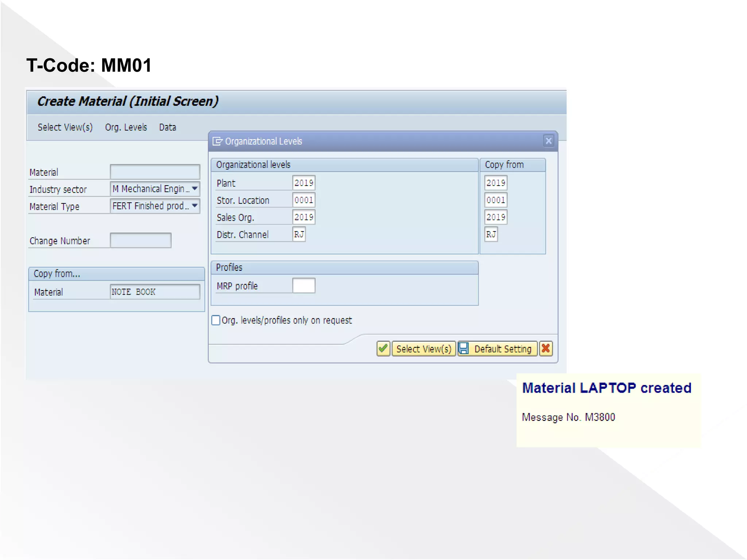Click the Org. Levels toolbar item
Screen dimensions: 747x560
126,127
